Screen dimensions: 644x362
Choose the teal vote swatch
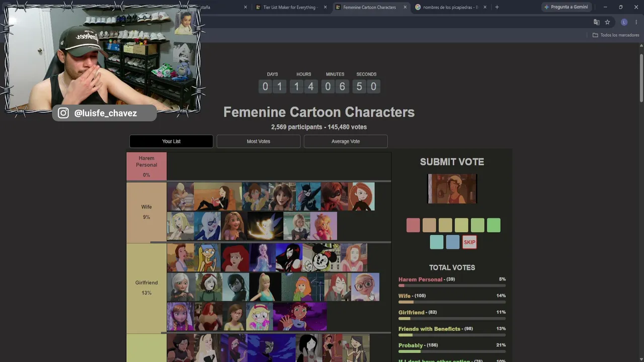coord(437,242)
